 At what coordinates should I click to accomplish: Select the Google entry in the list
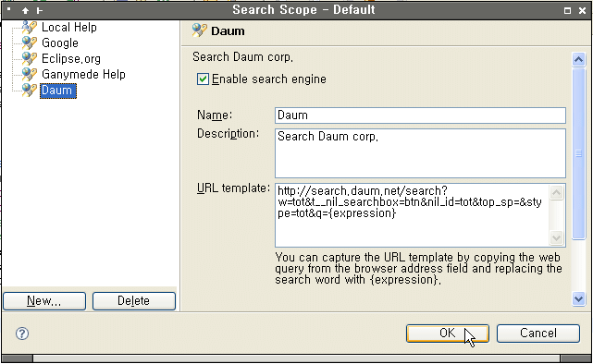coord(60,43)
